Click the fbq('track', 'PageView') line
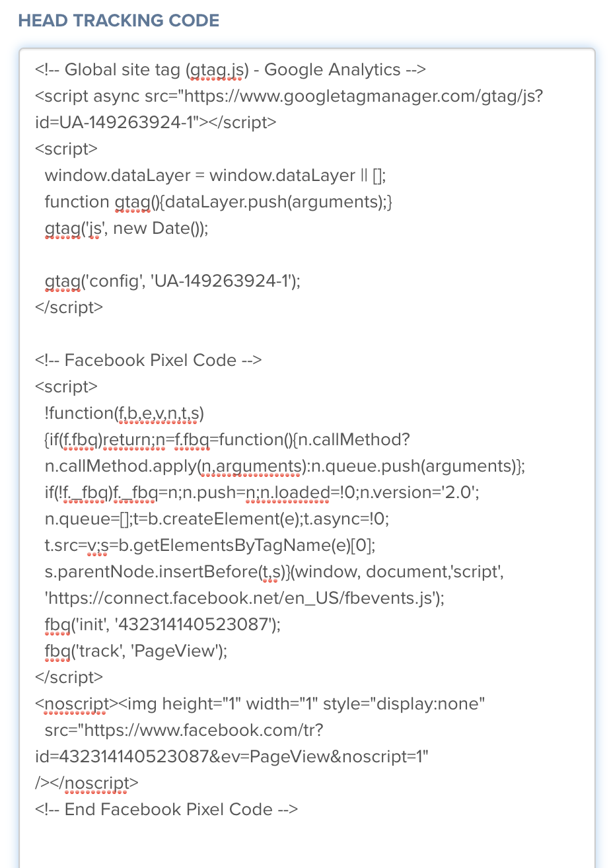The image size is (609, 868). [136, 651]
